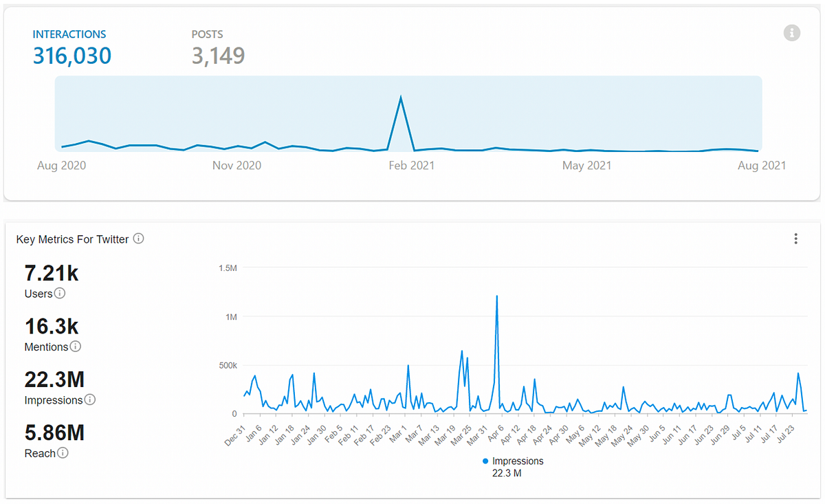
Task: Click the 7.21k Users value
Action: 52,273
